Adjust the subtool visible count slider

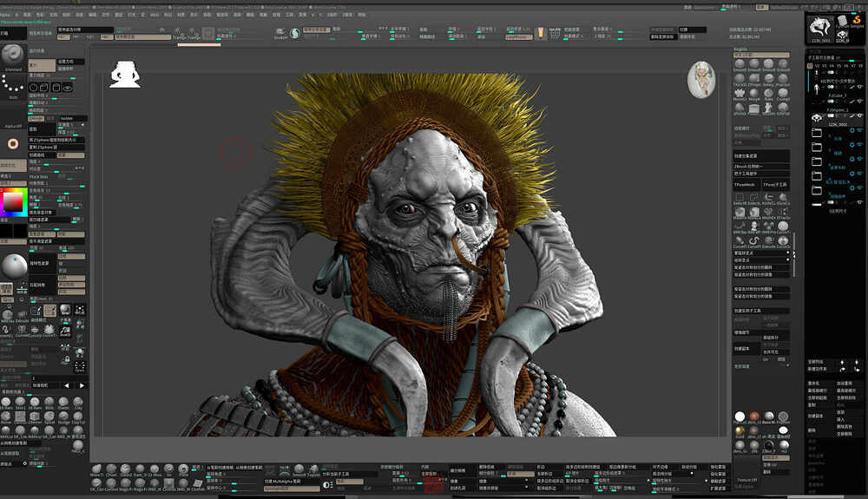pos(835,58)
